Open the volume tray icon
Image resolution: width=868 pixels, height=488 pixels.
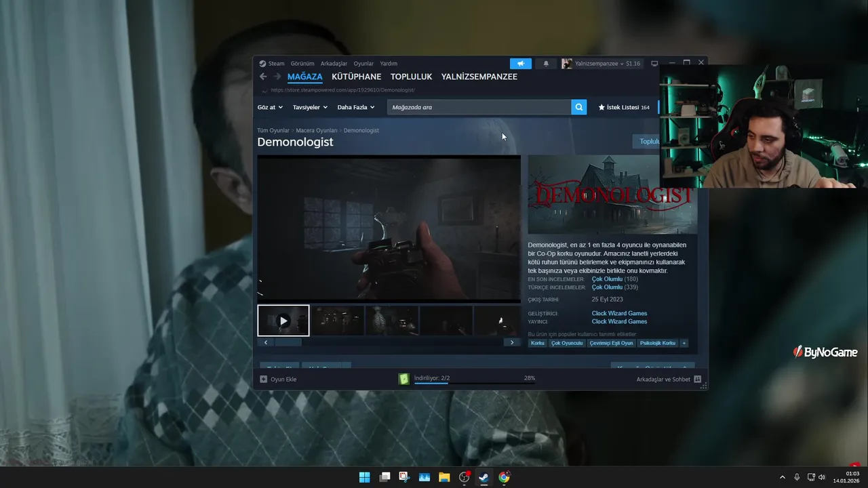point(822,477)
